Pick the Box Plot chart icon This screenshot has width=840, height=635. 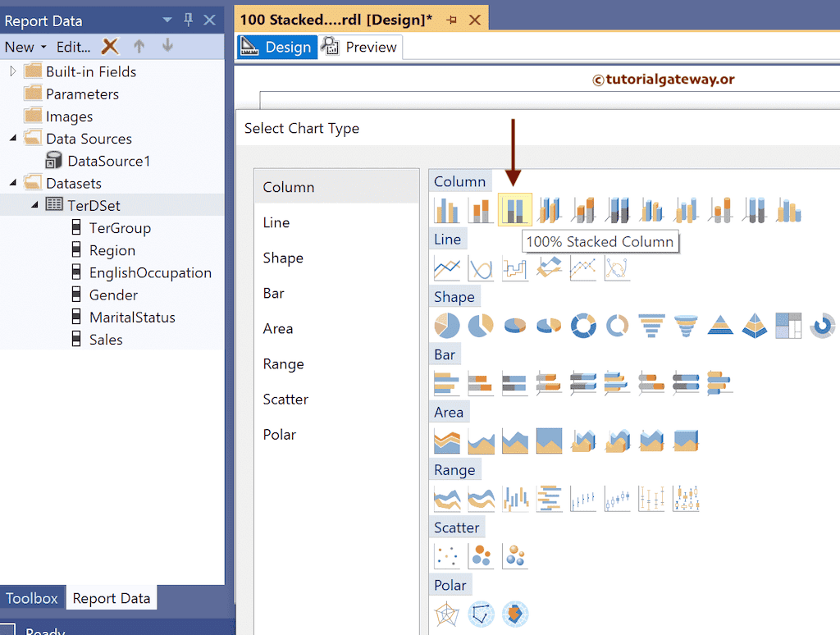pos(686,498)
